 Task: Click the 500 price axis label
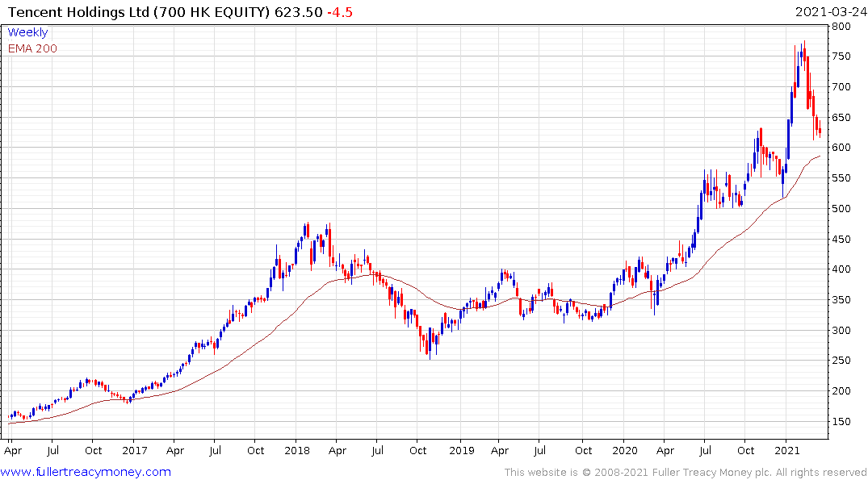pyautogui.click(x=841, y=209)
